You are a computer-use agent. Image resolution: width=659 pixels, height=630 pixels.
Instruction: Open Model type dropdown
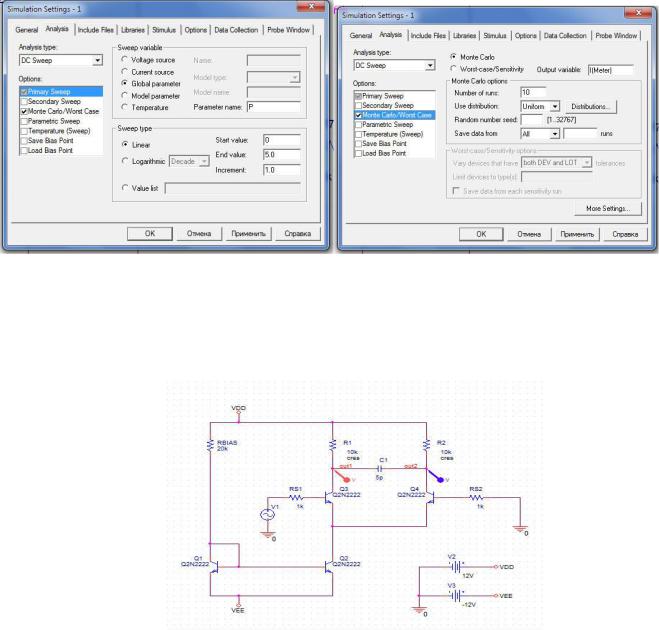[295, 77]
